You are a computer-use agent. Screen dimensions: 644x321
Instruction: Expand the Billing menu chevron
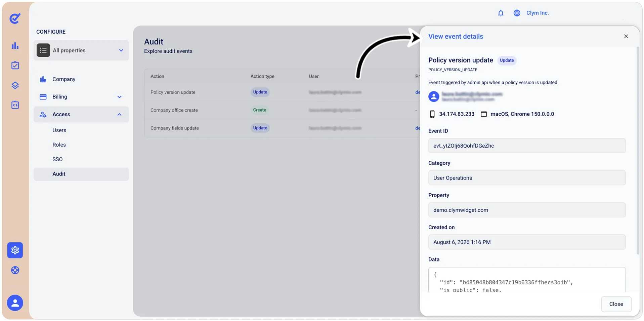pos(119,97)
